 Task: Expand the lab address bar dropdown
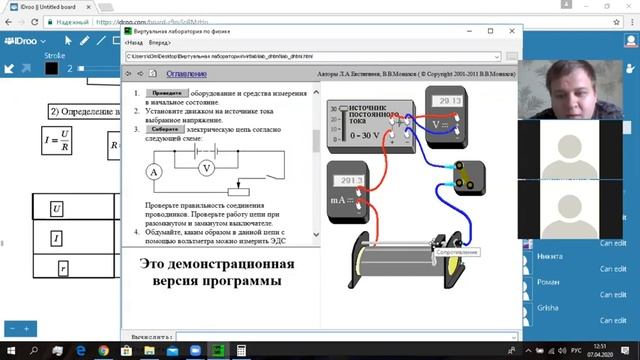pyautogui.click(x=497, y=57)
